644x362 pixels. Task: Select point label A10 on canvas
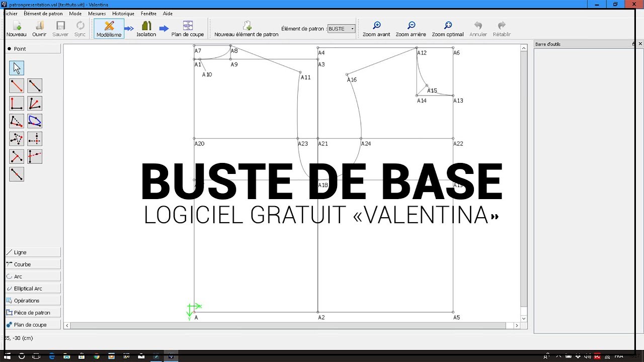tap(207, 74)
